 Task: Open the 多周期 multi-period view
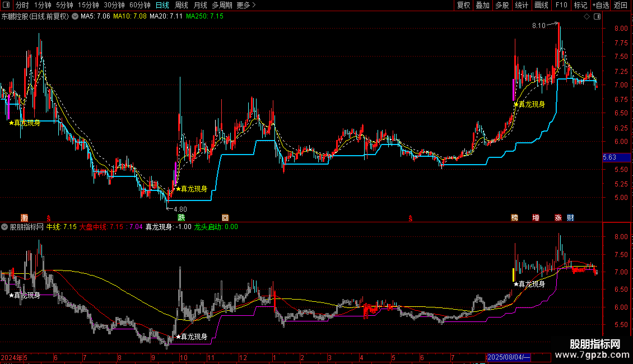[x=222, y=5]
